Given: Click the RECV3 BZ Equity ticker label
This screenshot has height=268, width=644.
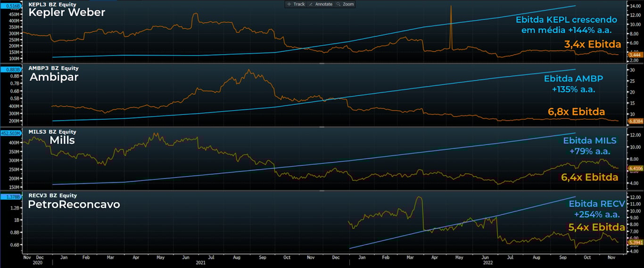Looking at the screenshot, I should tap(52, 195).
